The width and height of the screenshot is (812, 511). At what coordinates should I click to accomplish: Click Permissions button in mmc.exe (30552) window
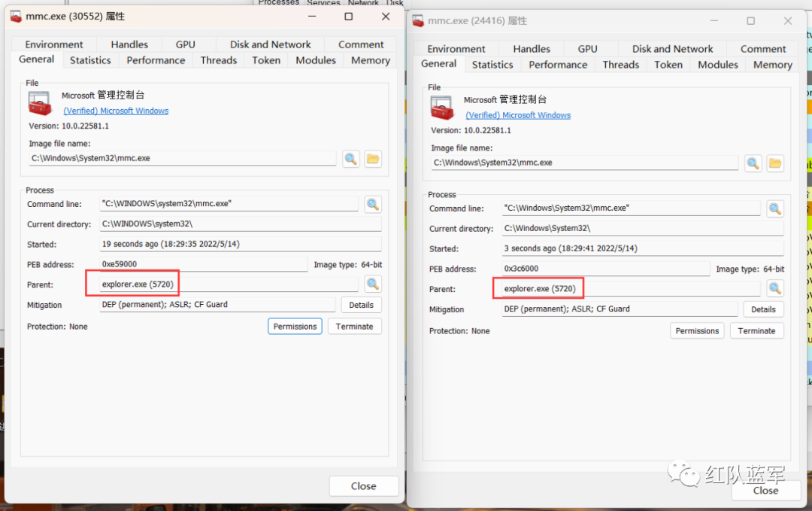[x=295, y=327]
